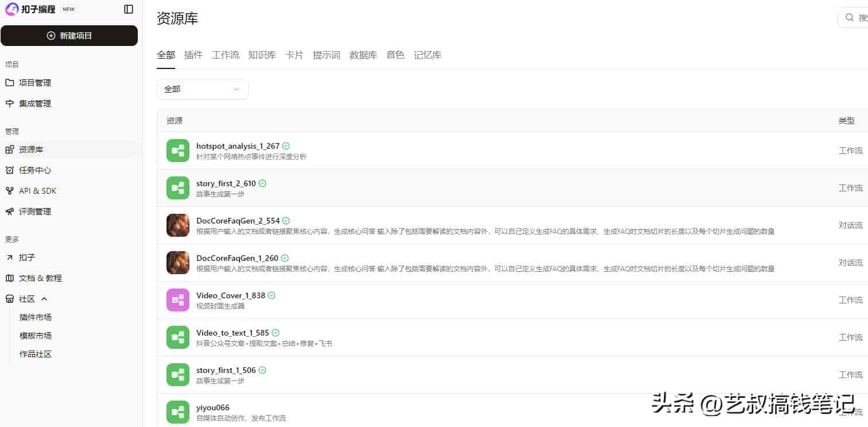Switch to the 卡片 tab

(x=294, y=55)
